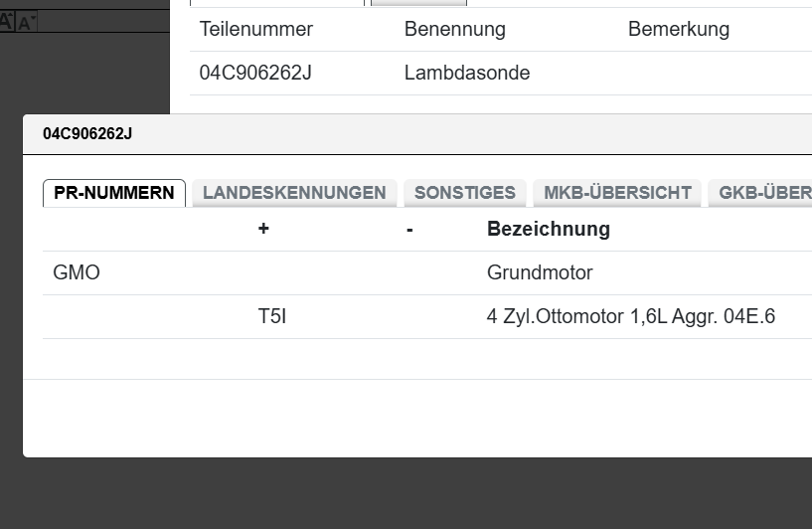Viewport: 812px width, 529px height.
Task: Click the minus column header
Action: pyautogui.click(x=409, y=230)
